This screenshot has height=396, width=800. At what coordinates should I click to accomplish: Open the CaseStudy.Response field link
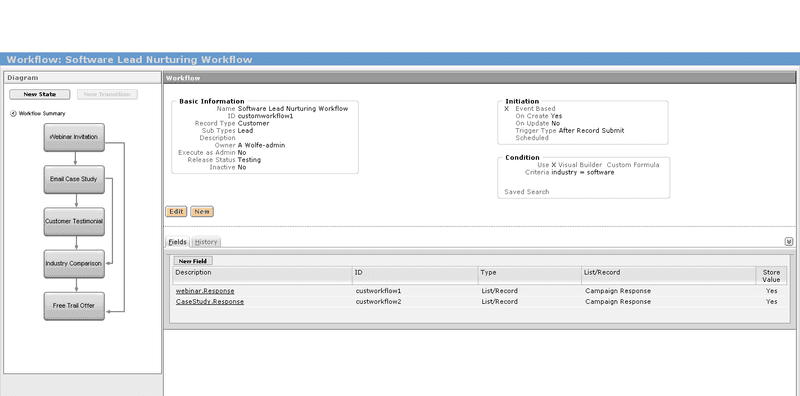210,302
